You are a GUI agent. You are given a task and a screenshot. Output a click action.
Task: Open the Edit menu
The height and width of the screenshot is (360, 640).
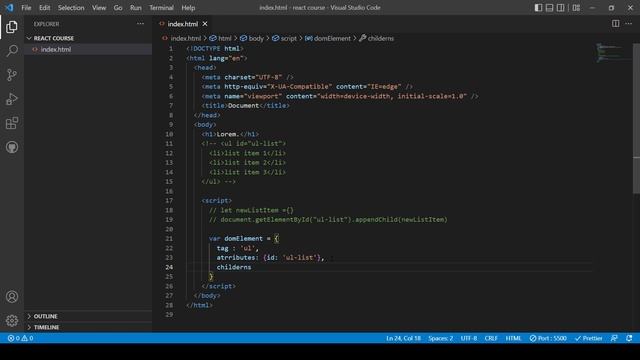click(x=44, y=8)
